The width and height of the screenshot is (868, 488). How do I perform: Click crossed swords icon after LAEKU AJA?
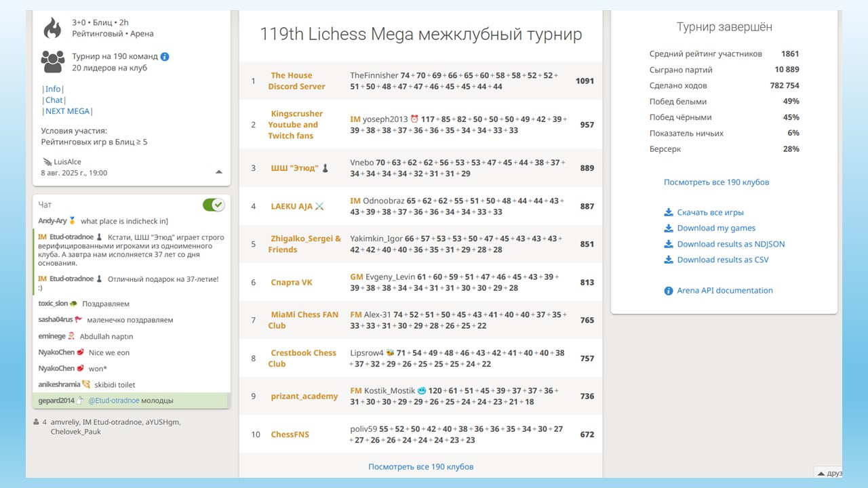319,206
